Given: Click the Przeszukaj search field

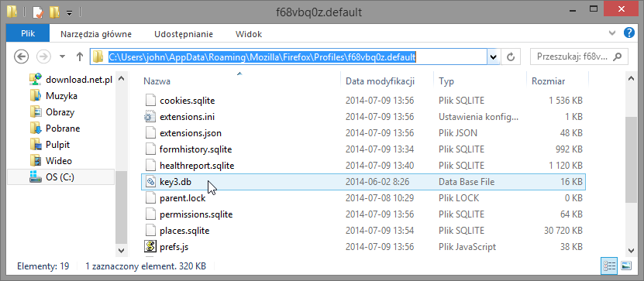Looking at the screenshot, I should (579, 57).
